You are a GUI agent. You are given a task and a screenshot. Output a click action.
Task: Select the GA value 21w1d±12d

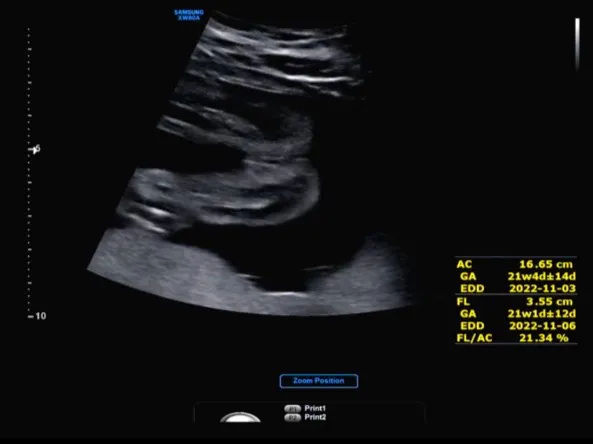[x=542, y=314]
